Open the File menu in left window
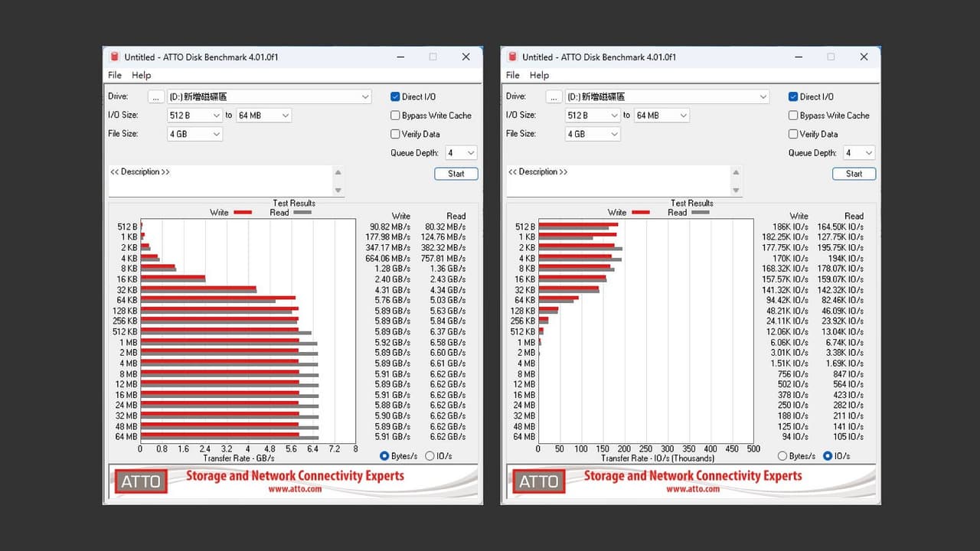The height and width of the screenshot is (551, 980). tap(115, 75)
